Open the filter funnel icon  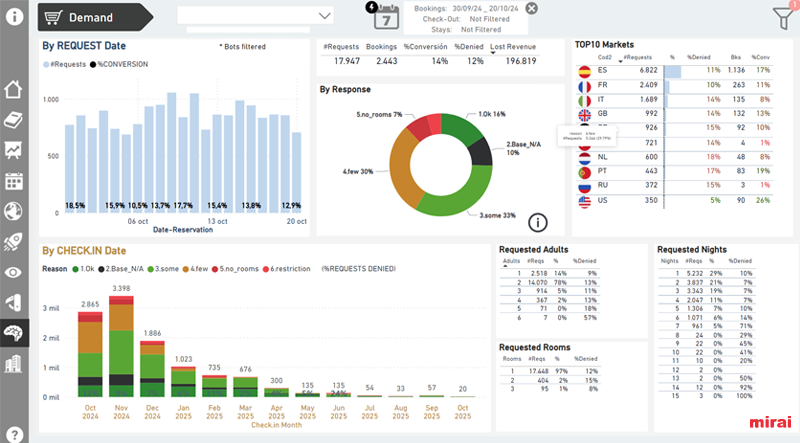784,17
